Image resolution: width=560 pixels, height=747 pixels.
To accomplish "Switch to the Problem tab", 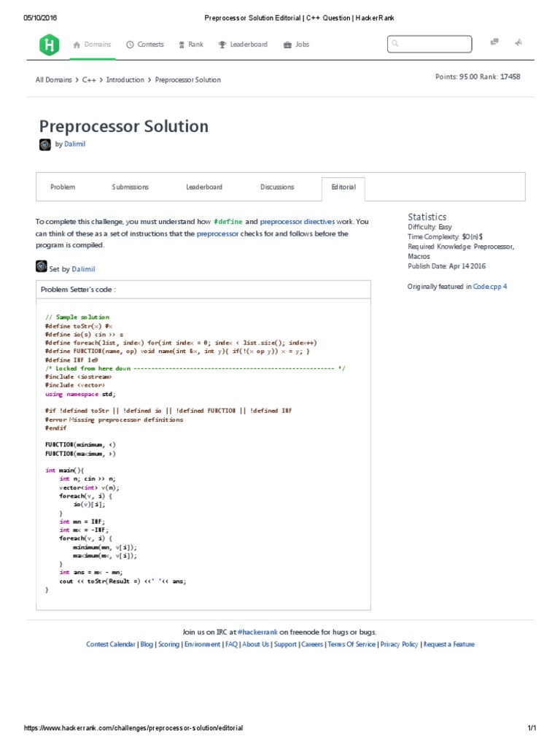I will click(x=63, y=187).
